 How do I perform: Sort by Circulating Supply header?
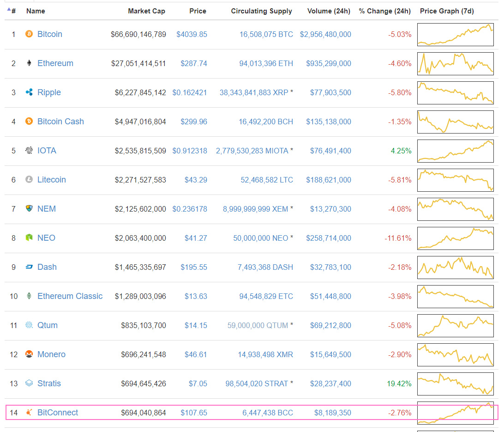(x=261, y=11)
